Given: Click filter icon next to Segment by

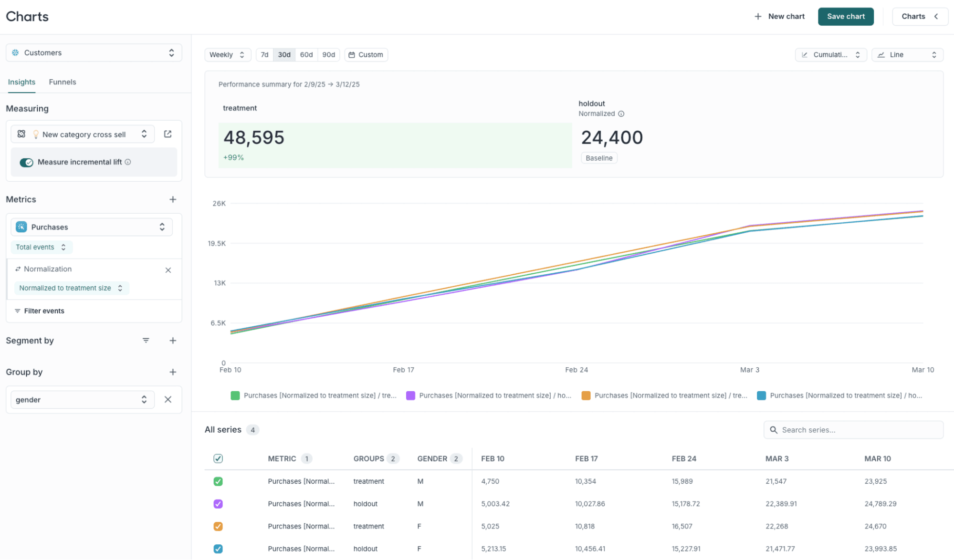Looking at the screenshot, I should (x=146, y=341).
